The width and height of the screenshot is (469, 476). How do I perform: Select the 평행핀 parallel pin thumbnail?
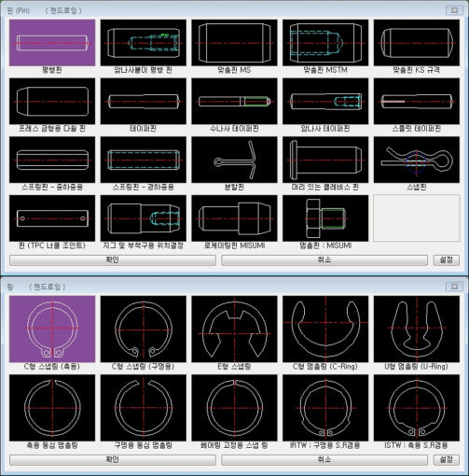click(x=52, y=43)
